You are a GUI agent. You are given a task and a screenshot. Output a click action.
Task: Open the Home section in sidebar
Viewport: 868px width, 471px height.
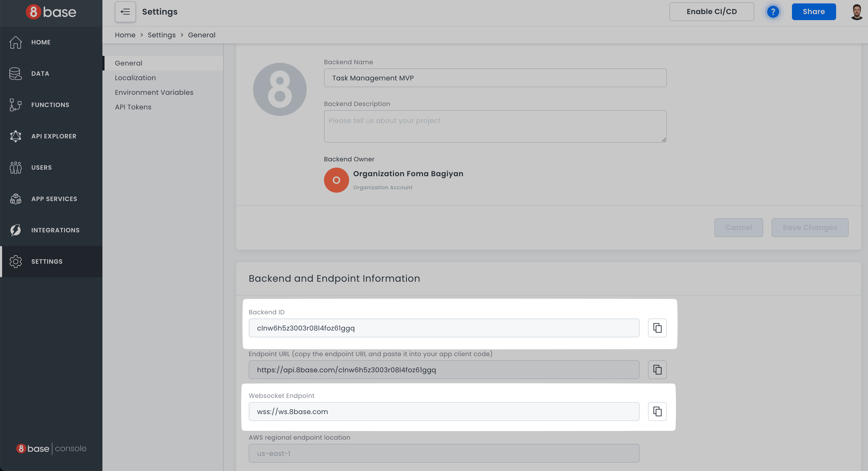click(x=40, y=42)
